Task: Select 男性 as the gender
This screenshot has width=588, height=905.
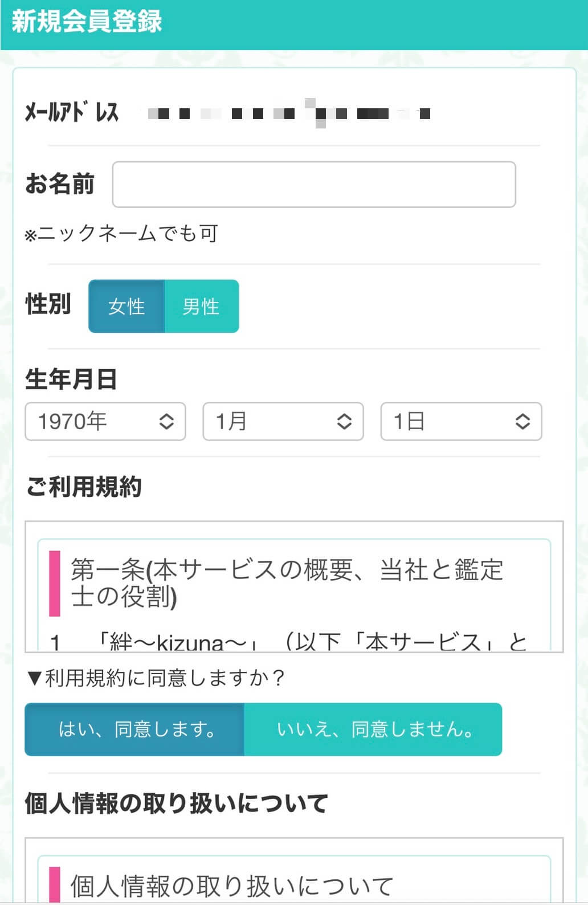Action: coord(201,307)
